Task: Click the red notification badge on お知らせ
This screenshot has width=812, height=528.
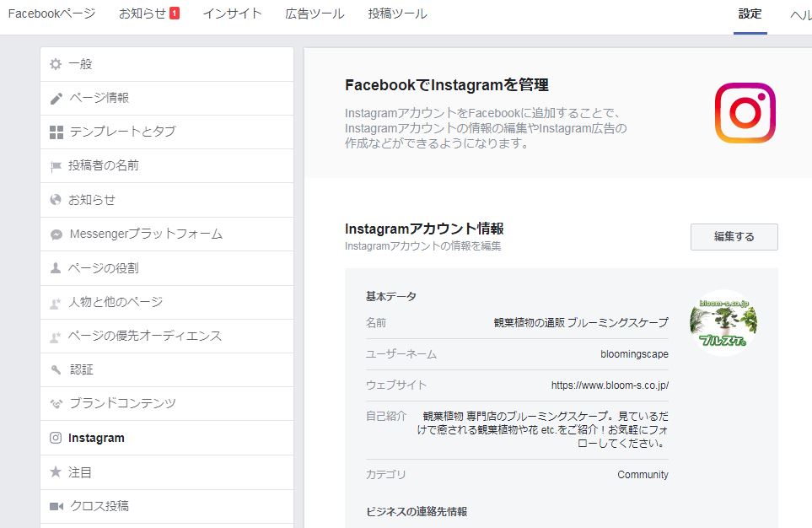Action: click(175, 13)
